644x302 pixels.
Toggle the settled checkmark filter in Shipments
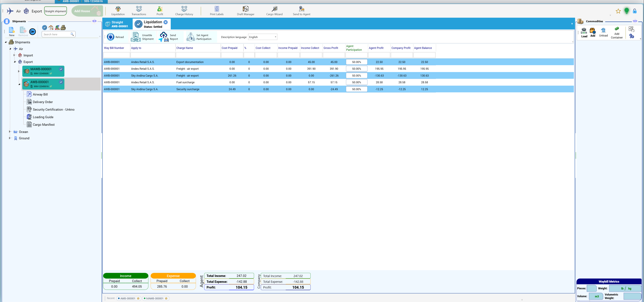point(44,28)
